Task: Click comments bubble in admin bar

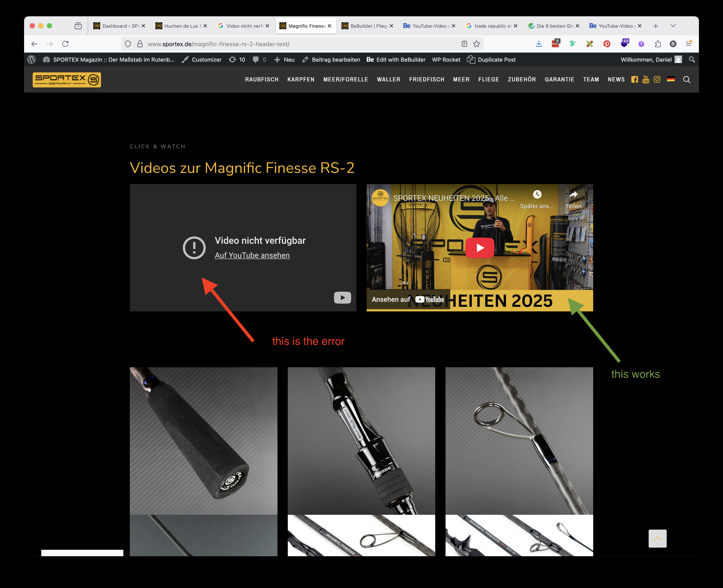Action: (x=259, y=60)
